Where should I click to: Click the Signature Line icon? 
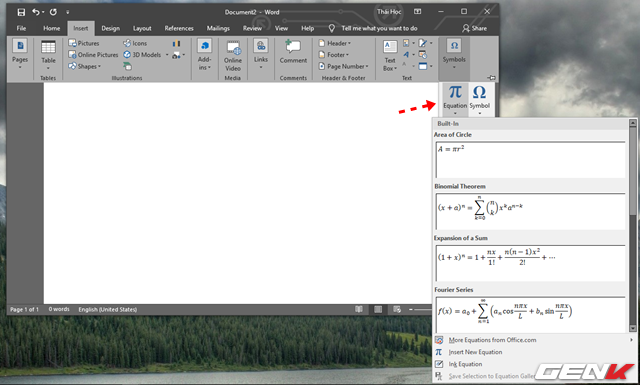424,43
